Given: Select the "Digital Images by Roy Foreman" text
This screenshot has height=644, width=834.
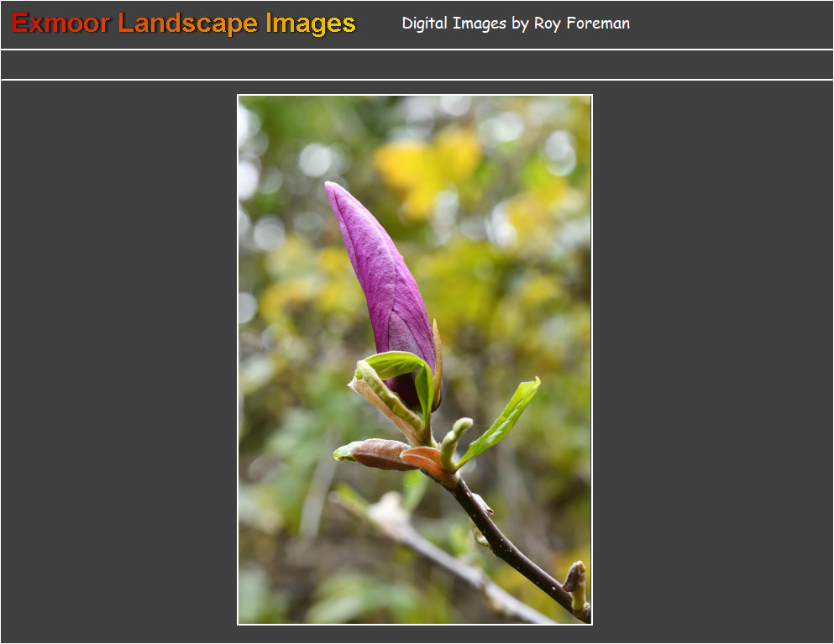Looking at the screenshot, I should [515, 24].
